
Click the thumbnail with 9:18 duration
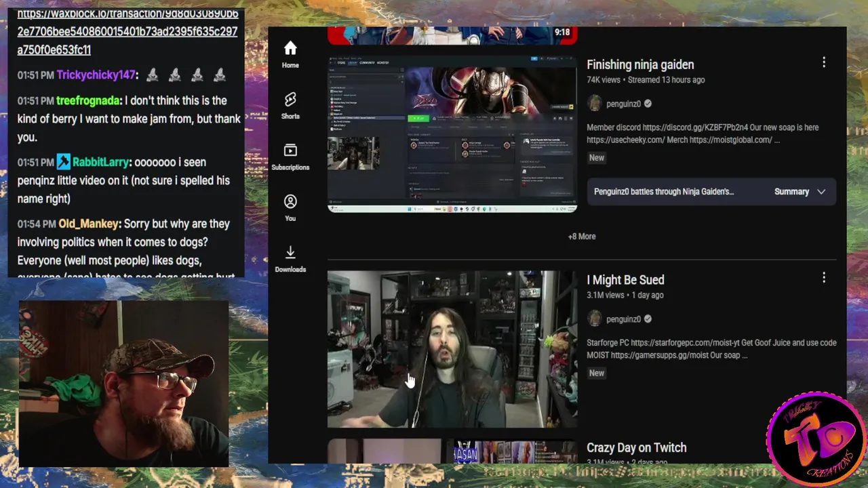[452, 35]
